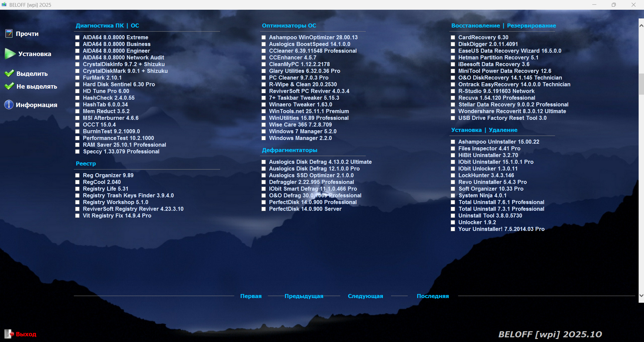Viewport: 644px width, 342px height.
Task: Mark the O&O Defrag Professional checkbox
Action: pos(264,196)
